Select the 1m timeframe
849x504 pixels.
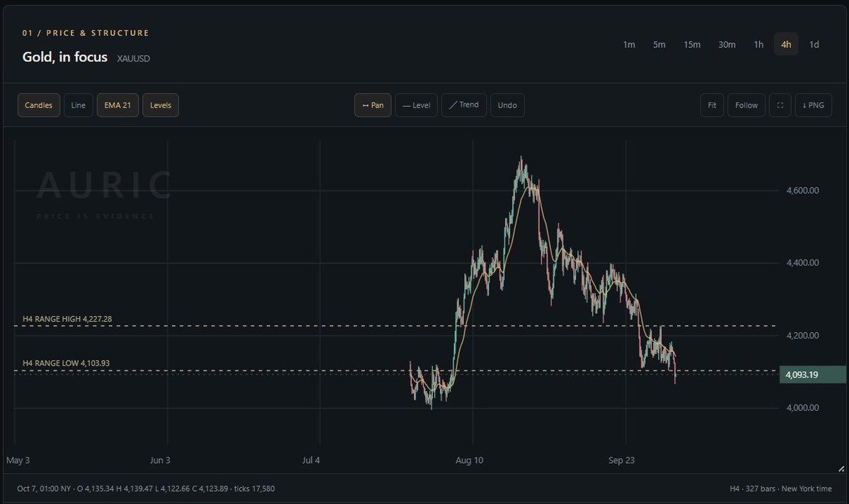[629, 45]
